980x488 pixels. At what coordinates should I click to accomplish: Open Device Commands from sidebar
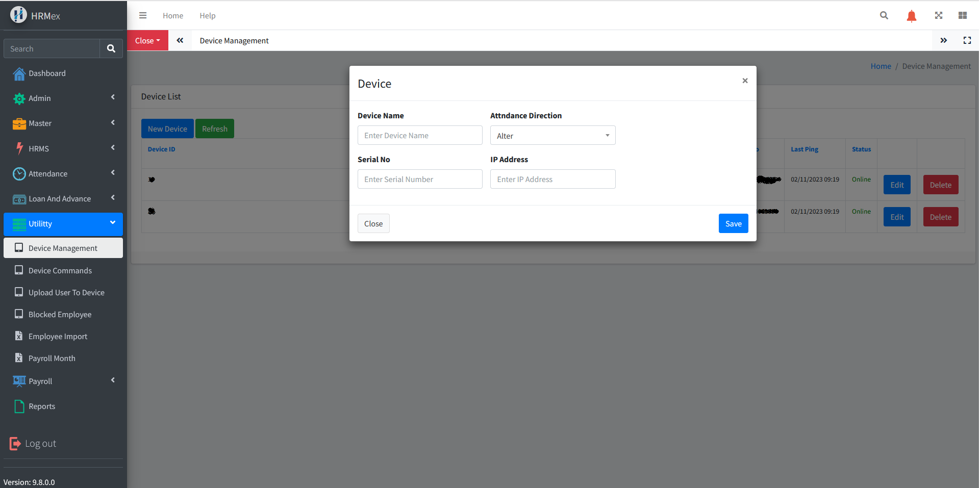tap(60, 271)
